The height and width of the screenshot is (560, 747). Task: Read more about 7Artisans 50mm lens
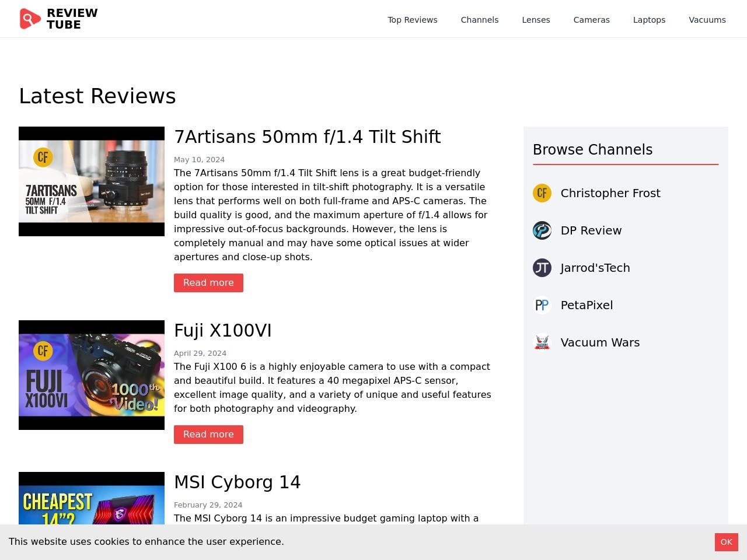[208, 283]
